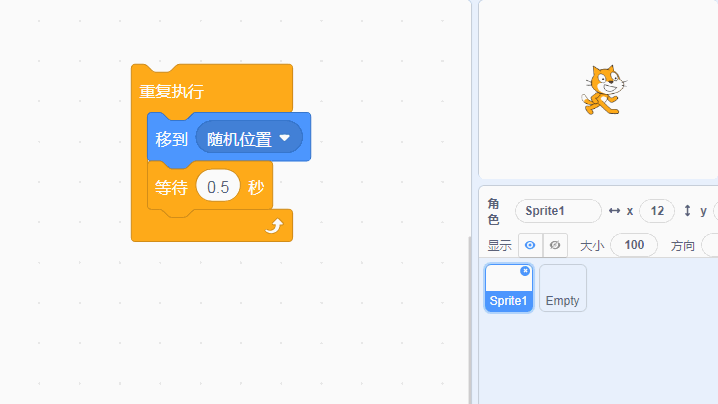Click the 显示 show label
This screenshot has height=404, width=718.
coord(499,246)
